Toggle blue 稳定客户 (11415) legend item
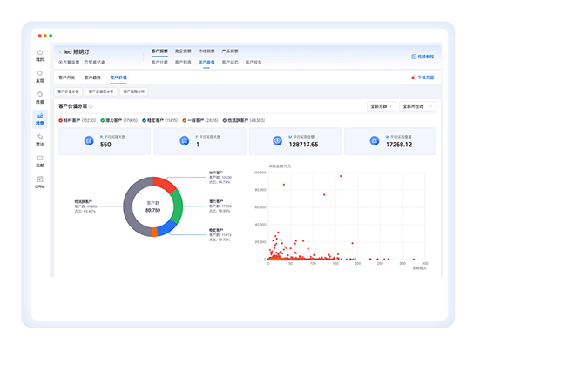575x392 pixels. [160, 120]
